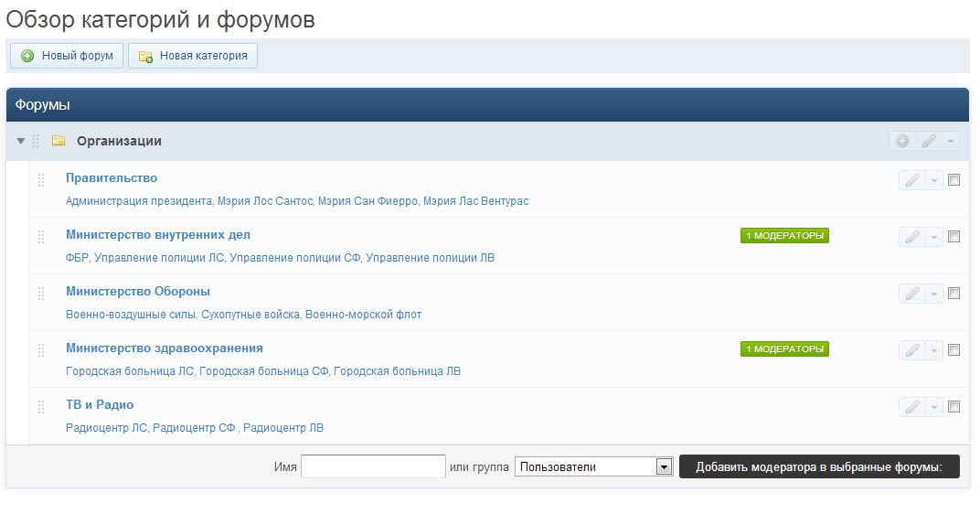Open the ТВ и Радио forum

tap(100, 405)
